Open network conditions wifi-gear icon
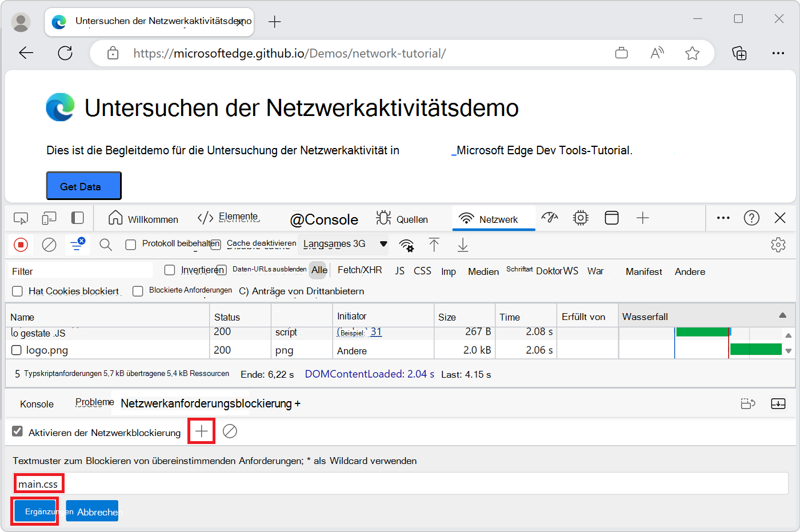Screen dimensions: 800x532 pyautogui.click(x=406, y=245)
